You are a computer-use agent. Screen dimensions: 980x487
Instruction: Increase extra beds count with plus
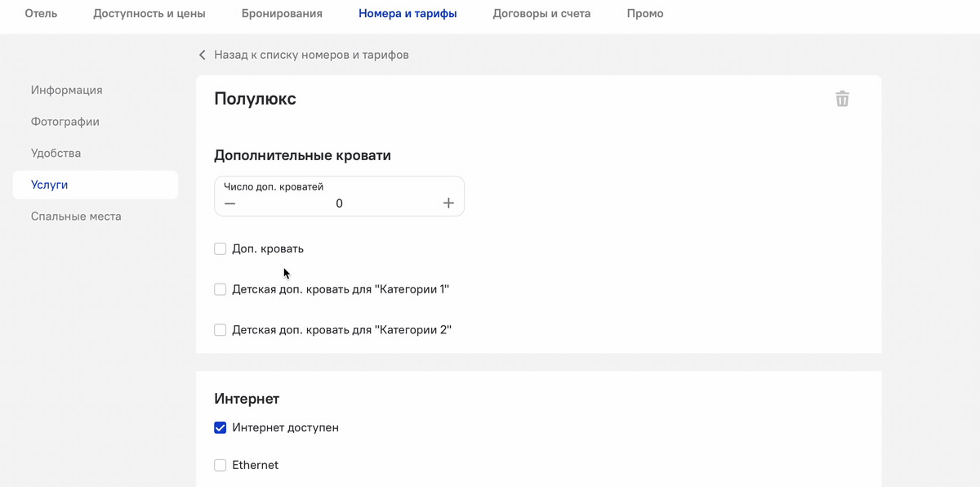[x=448, y=203]
